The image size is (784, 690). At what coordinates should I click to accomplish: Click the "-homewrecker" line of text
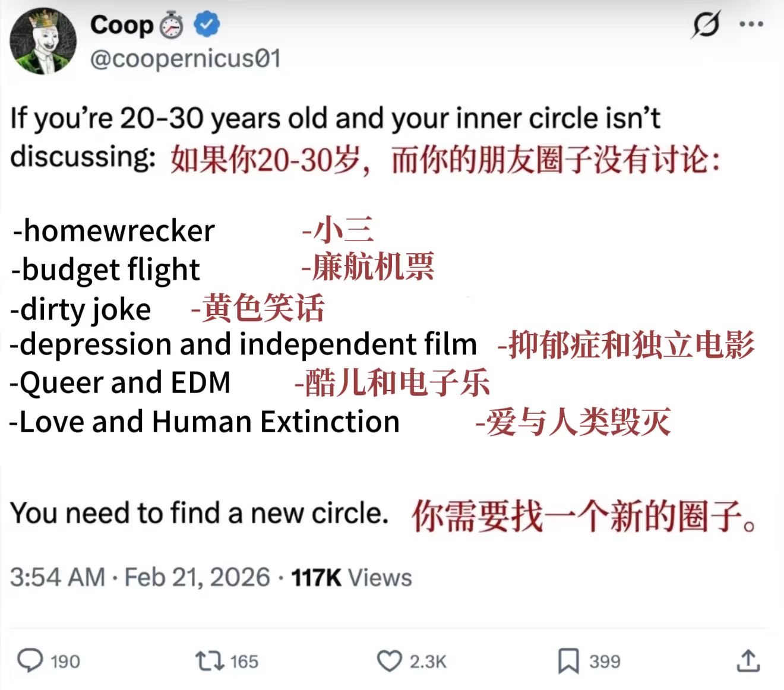click(x=113, y=230)
